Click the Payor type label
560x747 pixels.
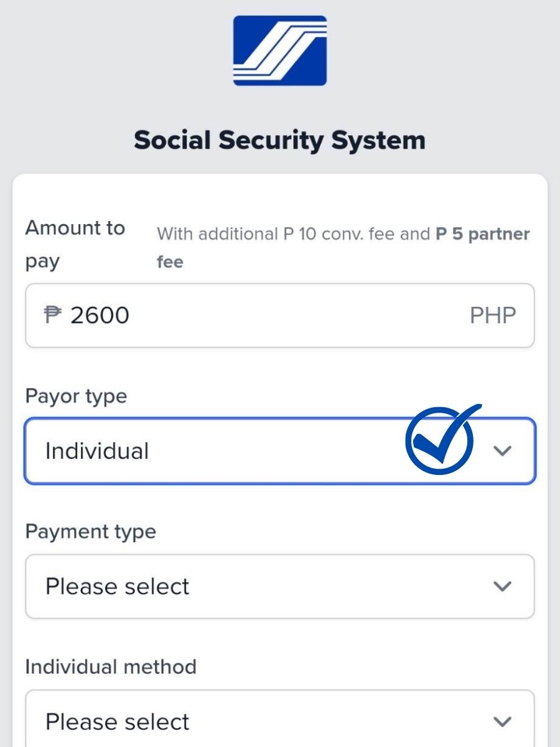pyautogui.click(x=76, y=396)
